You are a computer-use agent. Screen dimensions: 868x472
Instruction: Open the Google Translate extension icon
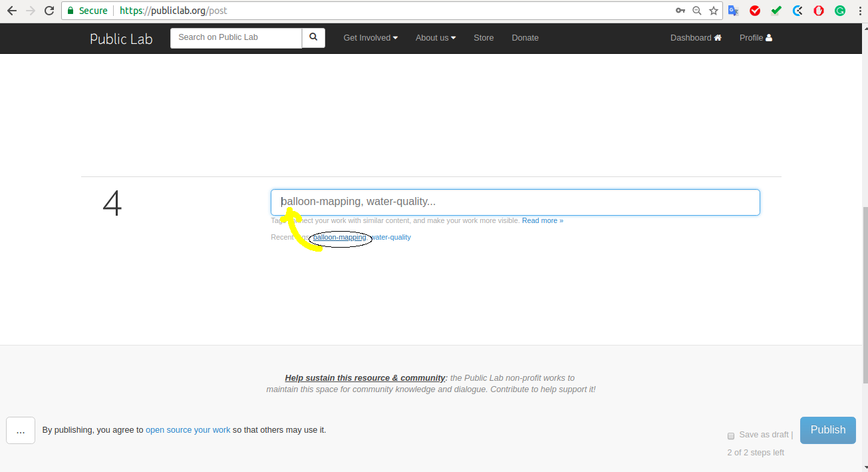coord(733,11)
